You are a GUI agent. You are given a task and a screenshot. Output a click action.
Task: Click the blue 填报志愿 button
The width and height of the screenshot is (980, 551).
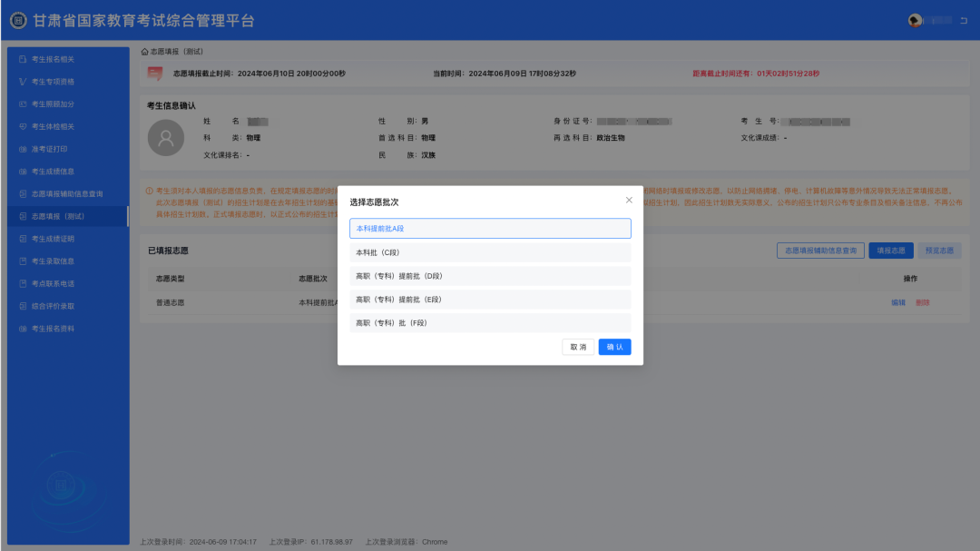pyautogui.click(x=891, y=251)
